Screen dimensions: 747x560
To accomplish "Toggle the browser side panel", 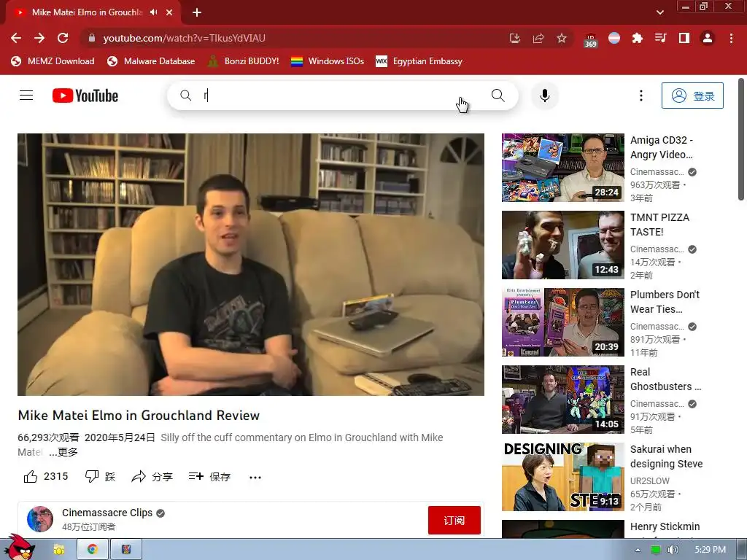I will tap(684, 38).
